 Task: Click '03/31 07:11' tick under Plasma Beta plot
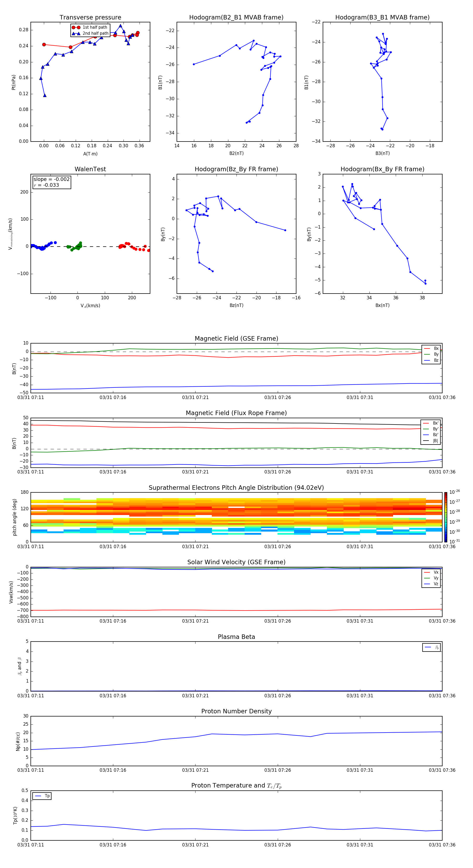(31, 696)
